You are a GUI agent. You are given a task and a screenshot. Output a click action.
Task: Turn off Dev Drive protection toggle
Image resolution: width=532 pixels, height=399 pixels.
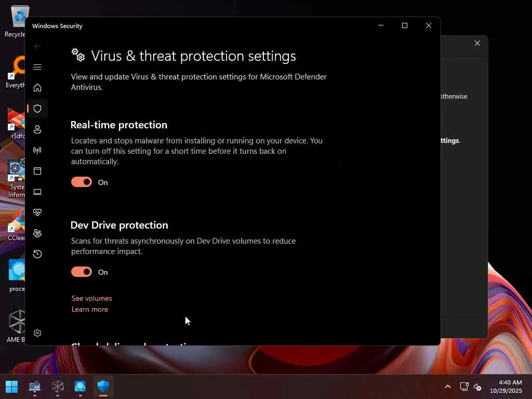pos(82,272)
